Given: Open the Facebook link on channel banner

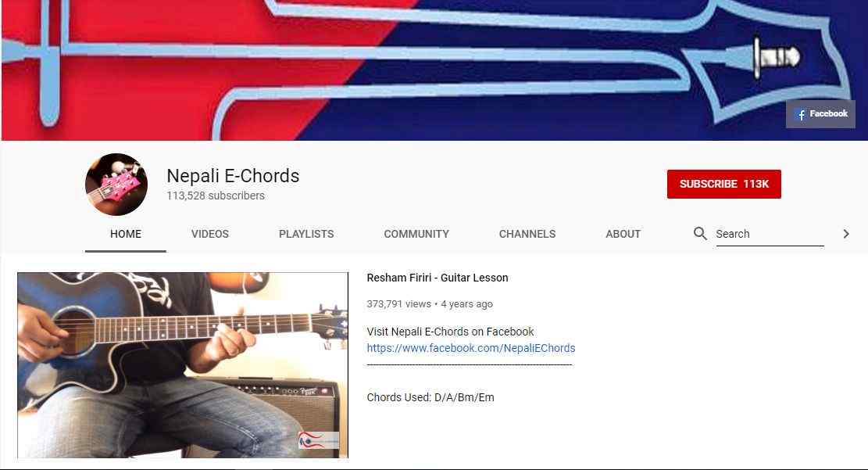Looking at the screenshot, I should coord(820,114).
